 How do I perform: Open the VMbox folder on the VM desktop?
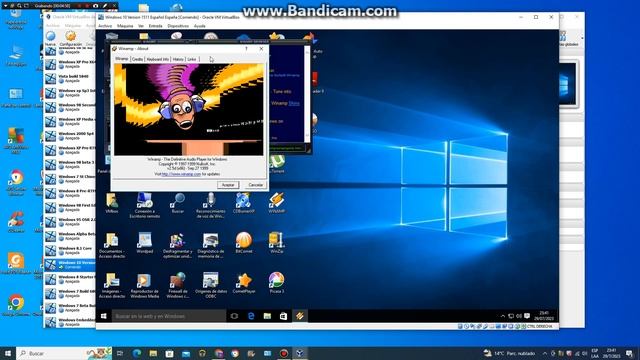point(111,203)
